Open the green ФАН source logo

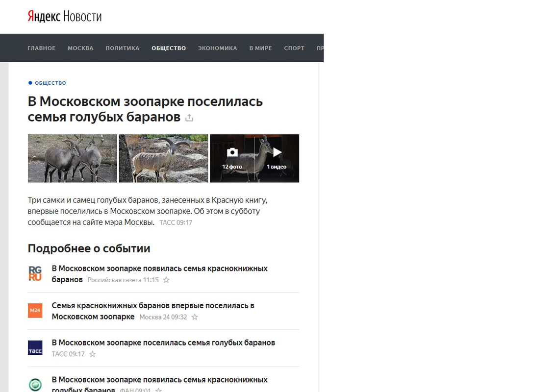click(x=35, y=385)
